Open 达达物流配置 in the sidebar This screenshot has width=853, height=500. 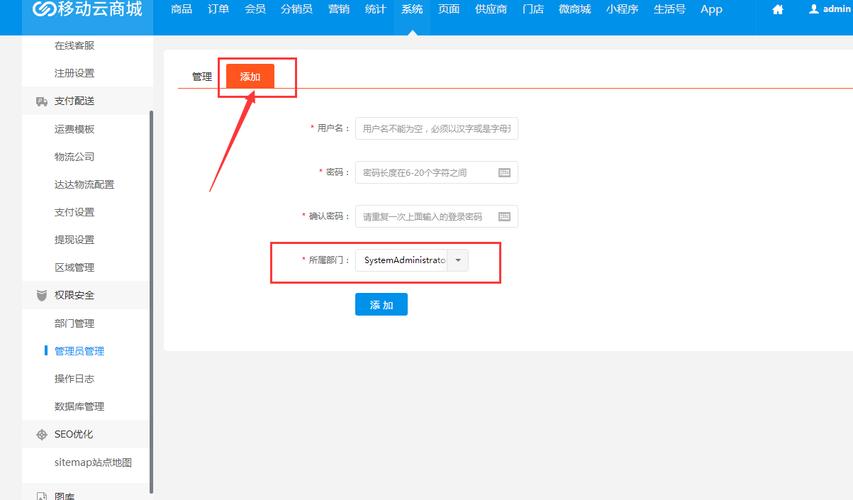[x=84, y=185]
